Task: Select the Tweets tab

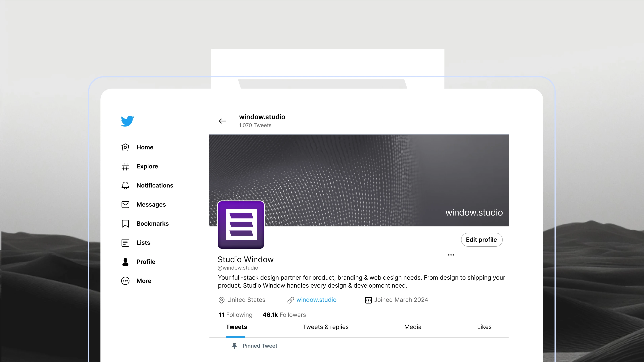Action: (x=236, y=327)
